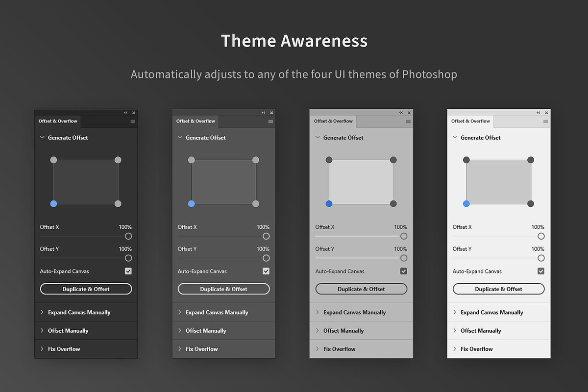Screen dimensions: 588x392
Task: Disable Auto-Expand Canvas in the medium gray panel
Action: pos(403,271)
